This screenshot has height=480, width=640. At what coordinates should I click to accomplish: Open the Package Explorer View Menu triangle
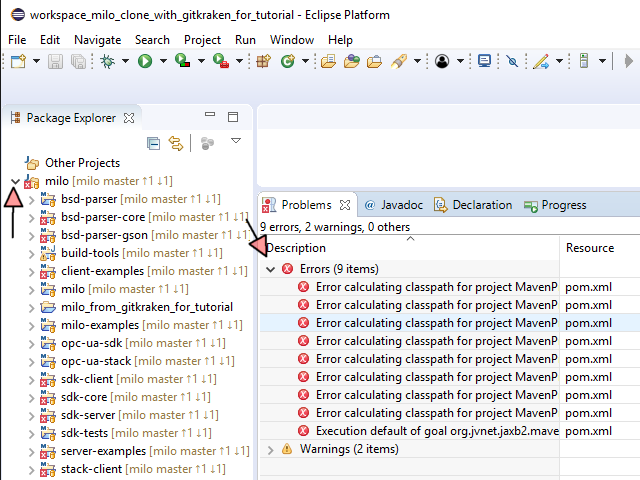tap(236, 141)
